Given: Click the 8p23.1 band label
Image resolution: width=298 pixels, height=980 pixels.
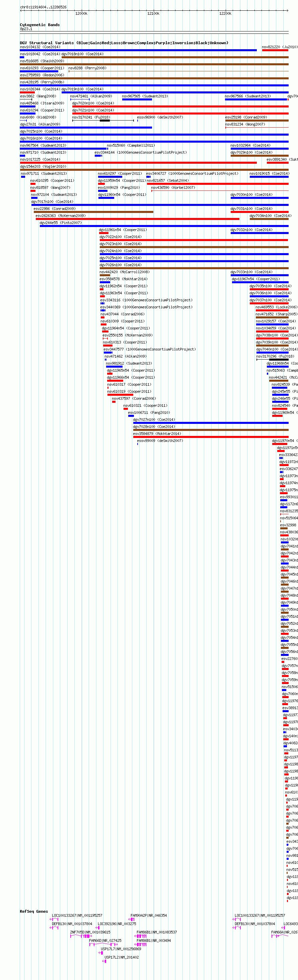Looking at the screenshot, I should (x=26, y=29).
